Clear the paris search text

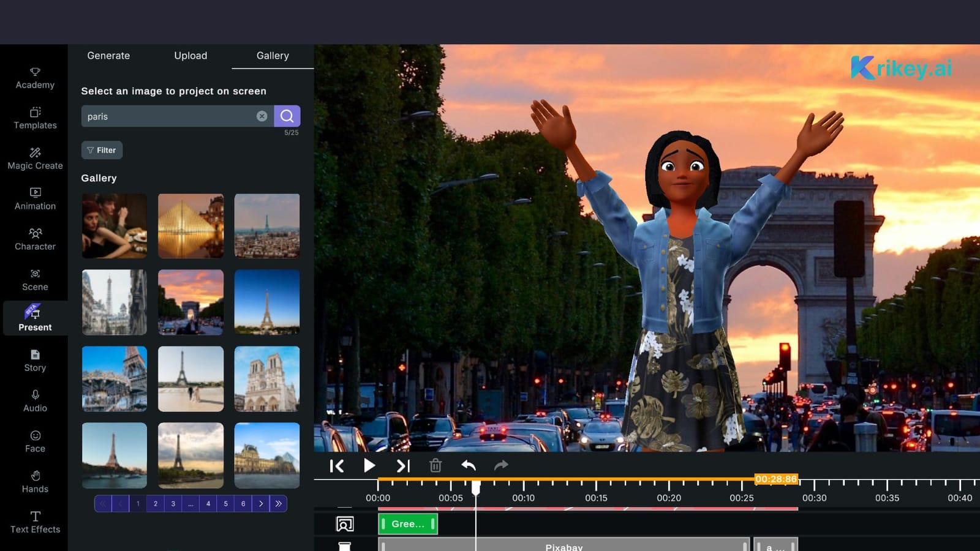click(262, 116)
